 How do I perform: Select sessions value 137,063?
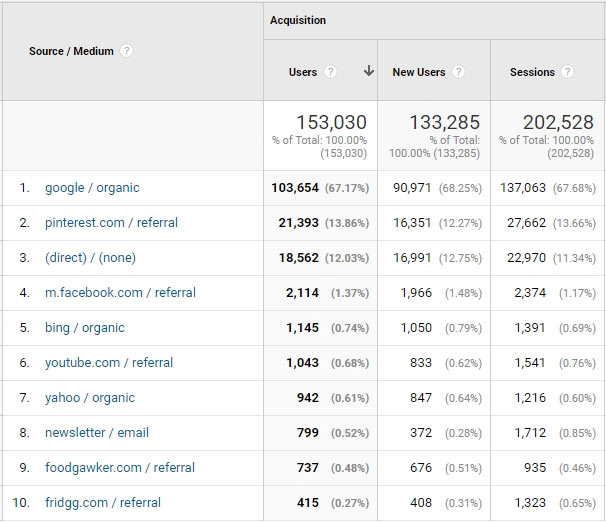523,188
